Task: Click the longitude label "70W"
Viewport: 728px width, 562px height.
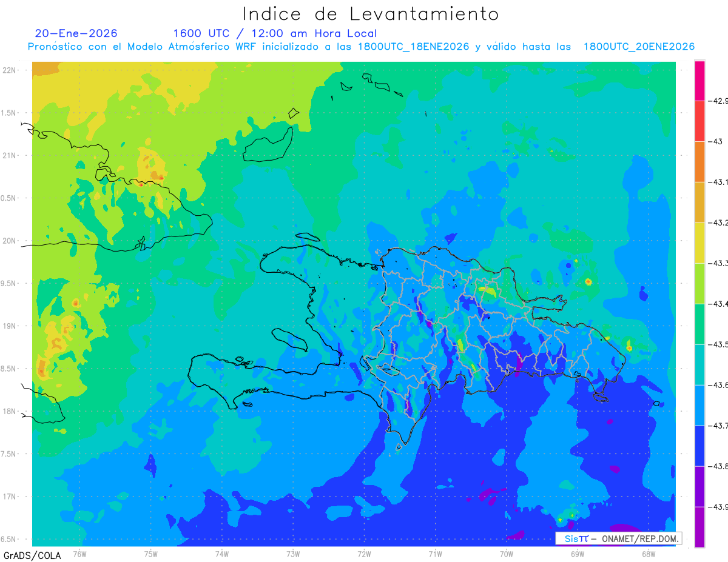Action: pyautogui.click(x=506, y=554)
